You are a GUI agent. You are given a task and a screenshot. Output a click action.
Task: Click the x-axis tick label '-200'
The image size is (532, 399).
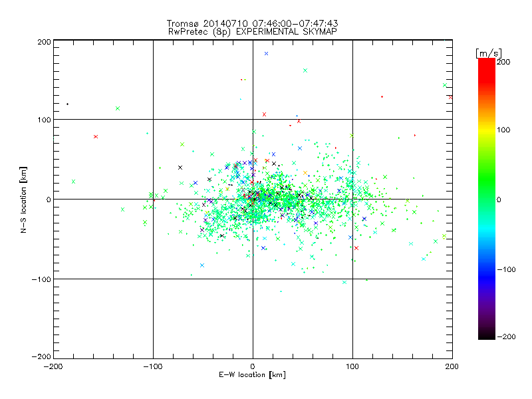click(53, 366)
